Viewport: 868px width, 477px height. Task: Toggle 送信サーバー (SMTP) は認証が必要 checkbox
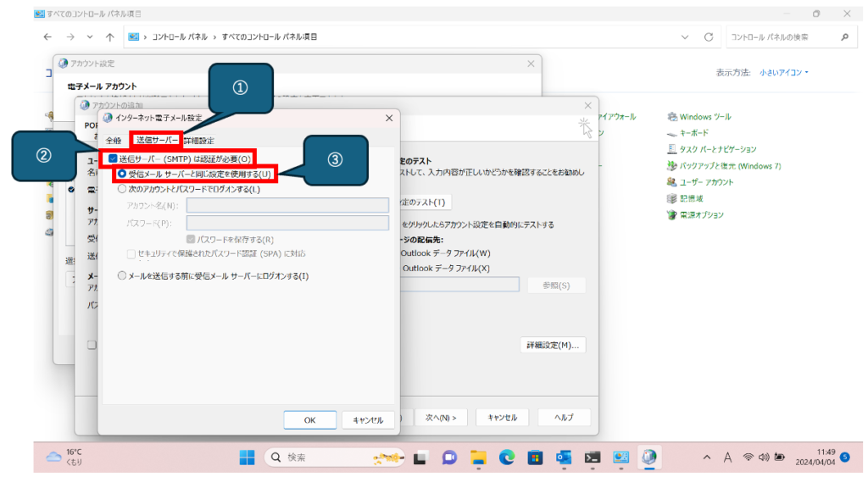pos(113,158)
